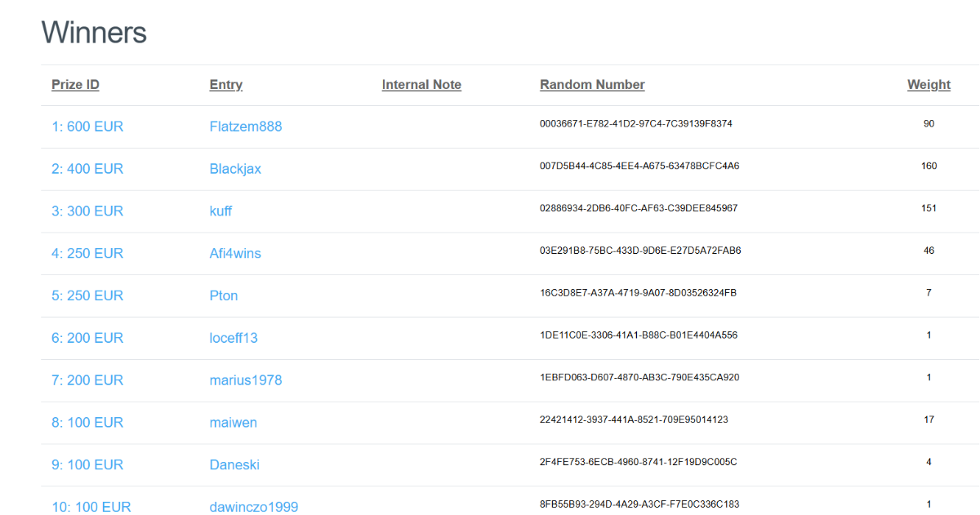View the dawinczo1999 entry
The width and height of the screenshot is (980, 515).
coord(254,507)
